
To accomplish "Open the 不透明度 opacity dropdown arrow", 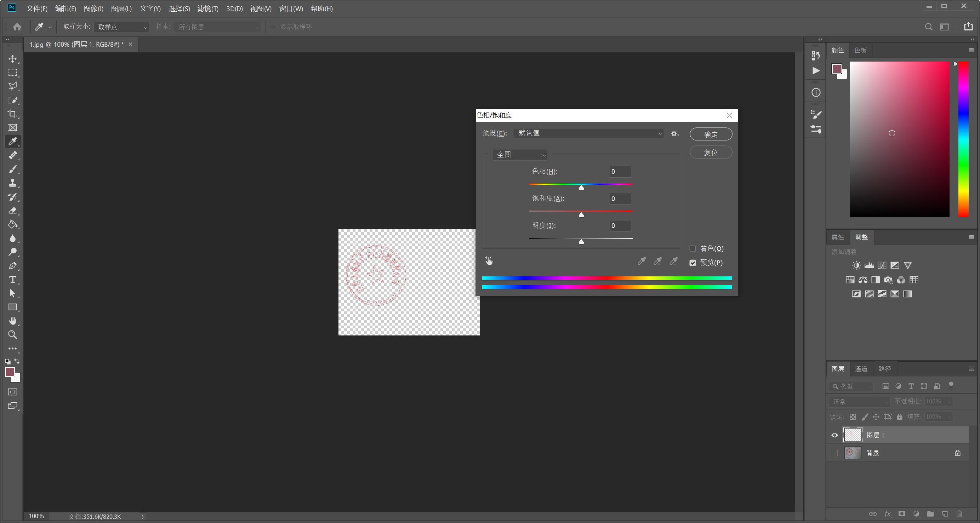I will pos(949,402).
